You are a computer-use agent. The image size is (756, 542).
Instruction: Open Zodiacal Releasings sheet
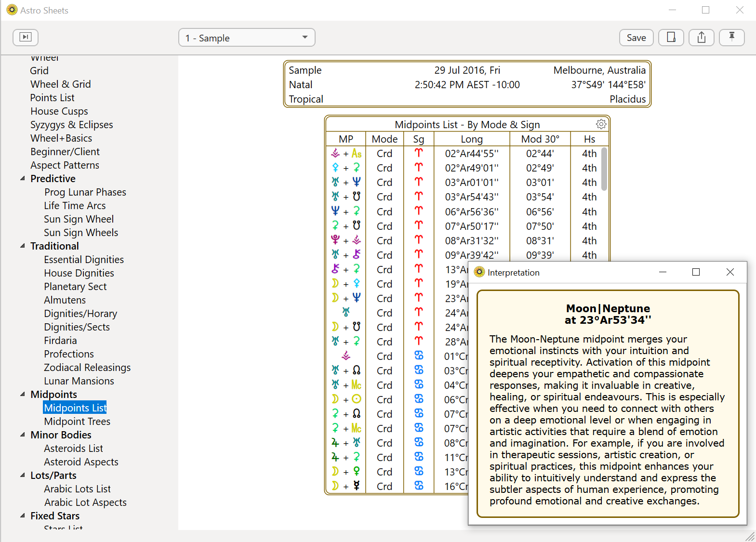coord(87,367)
